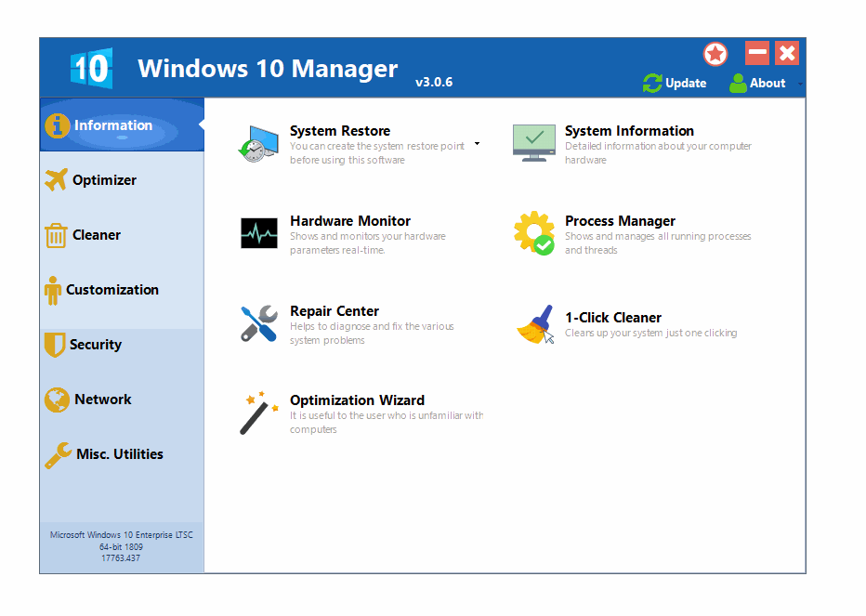Click the System Information monitor icon

[533, 143]
